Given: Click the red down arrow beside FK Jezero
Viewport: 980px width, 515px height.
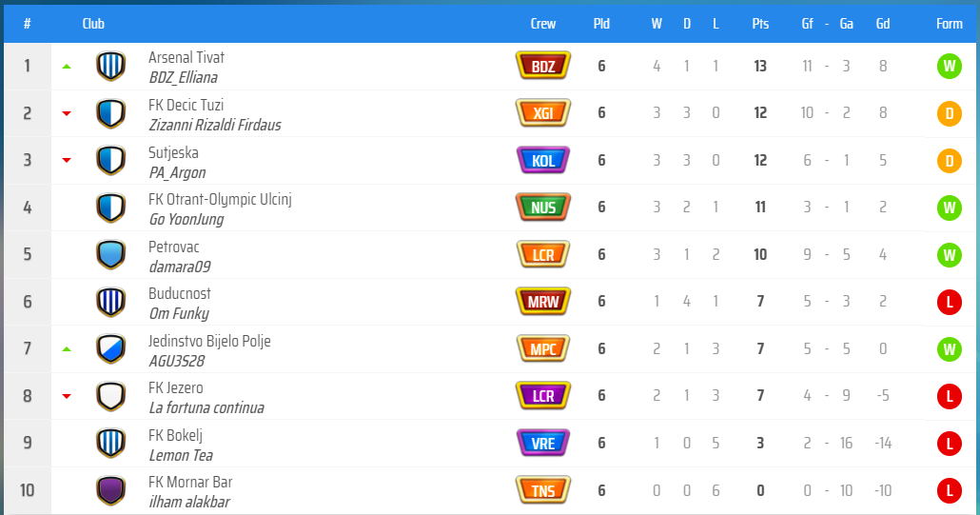Looking at the screenshot, I should click(67, 397).
